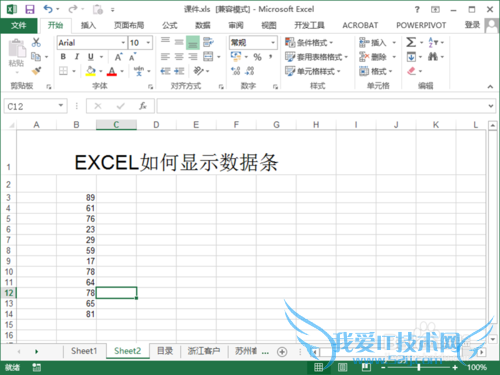The height and width of the screenshot is (375, 500).
Task: Top align cell contents
Action: 165,41
